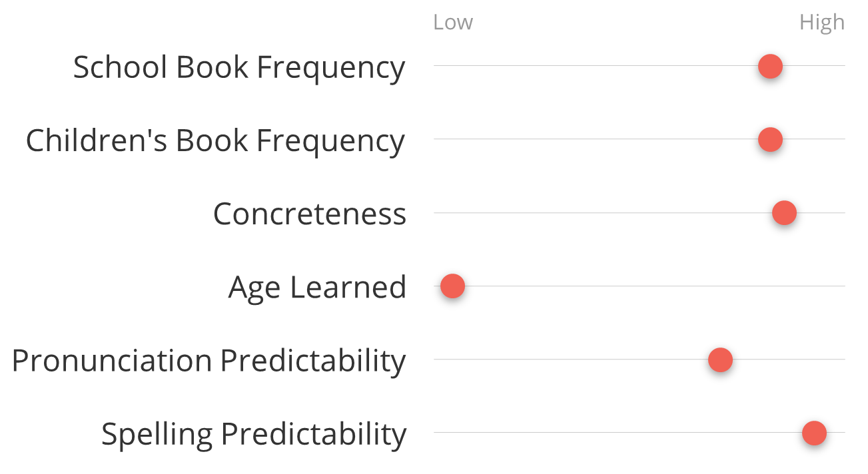Select the Concreteness slider handle
The width and height of the screenshot is (868, 474).
784,214
